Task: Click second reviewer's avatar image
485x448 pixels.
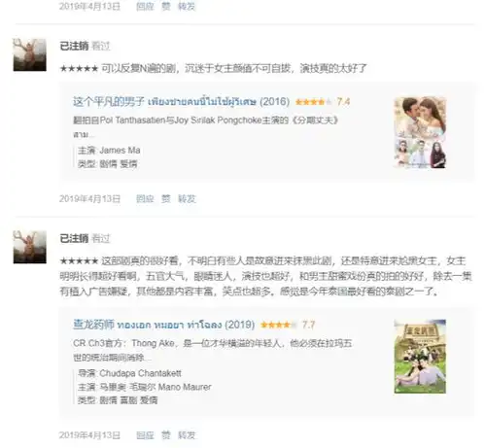Action: [29, 247]
